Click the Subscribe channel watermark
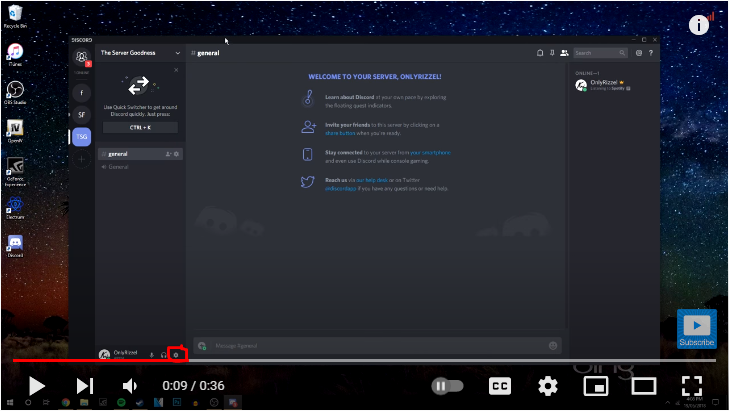 coord(696,329)
